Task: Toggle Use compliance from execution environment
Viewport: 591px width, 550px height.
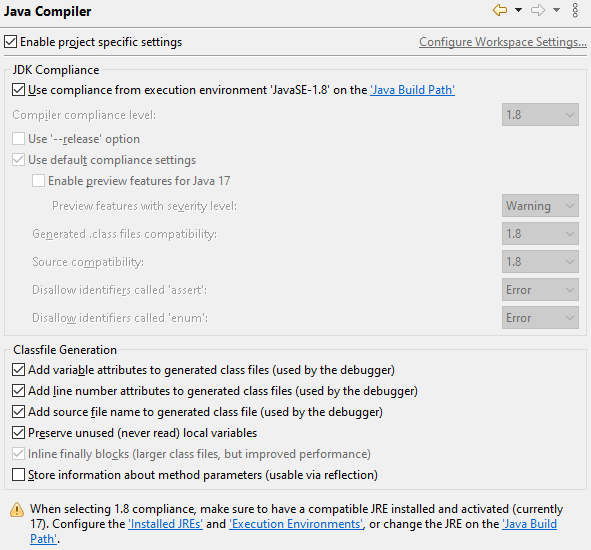Action: pyautogui.click(x=18, y=90)
